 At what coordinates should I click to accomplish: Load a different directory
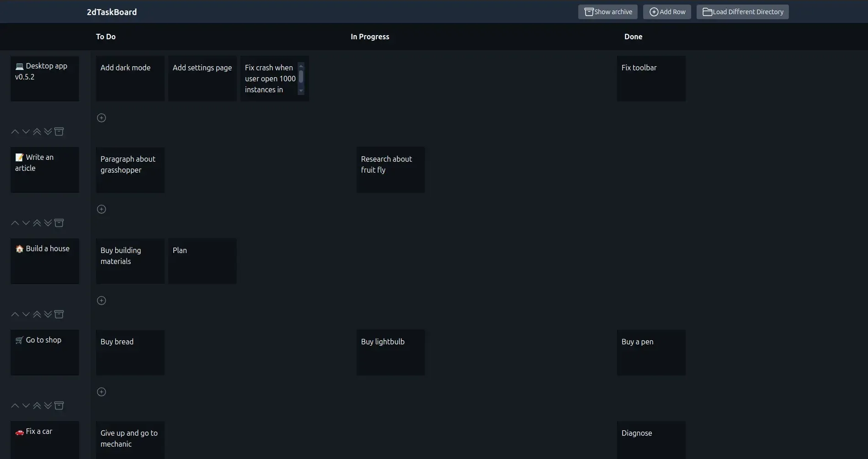pos(742,11)
